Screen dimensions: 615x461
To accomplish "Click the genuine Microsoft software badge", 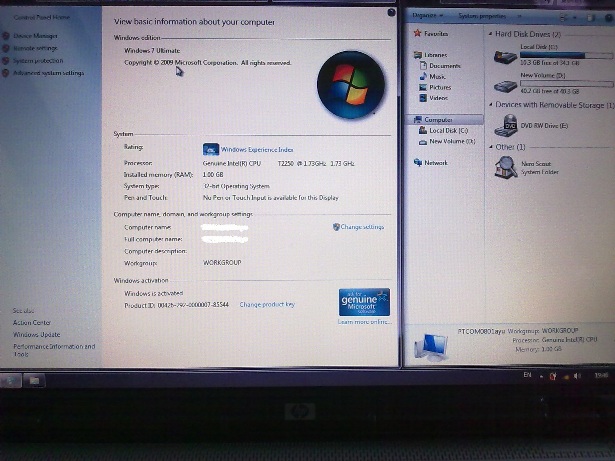I will 364,300.
